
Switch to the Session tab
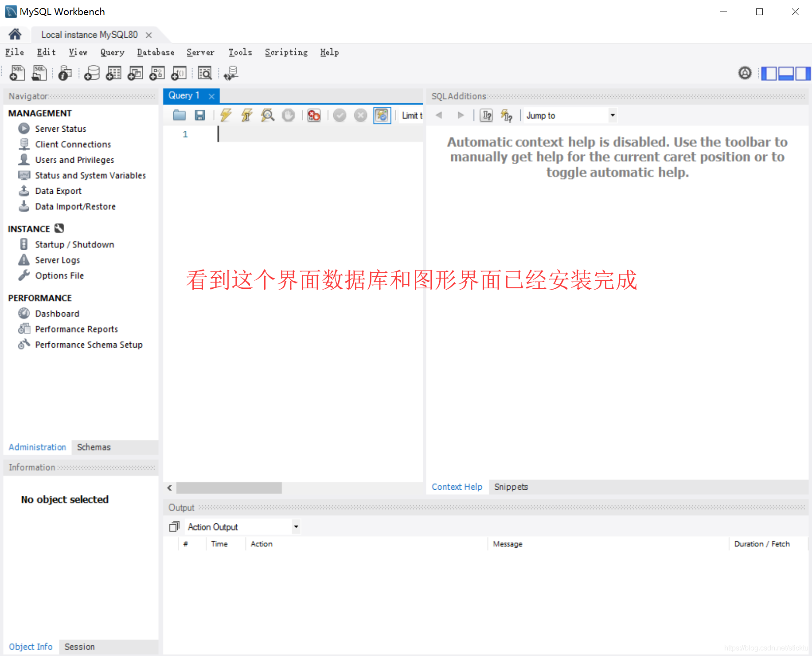[x=79, y=647]
